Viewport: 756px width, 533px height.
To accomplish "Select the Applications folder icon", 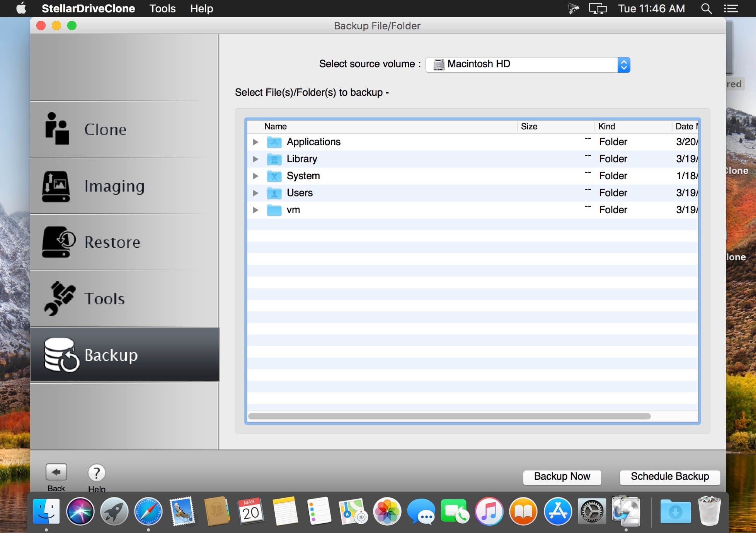I will coord(274,142).
